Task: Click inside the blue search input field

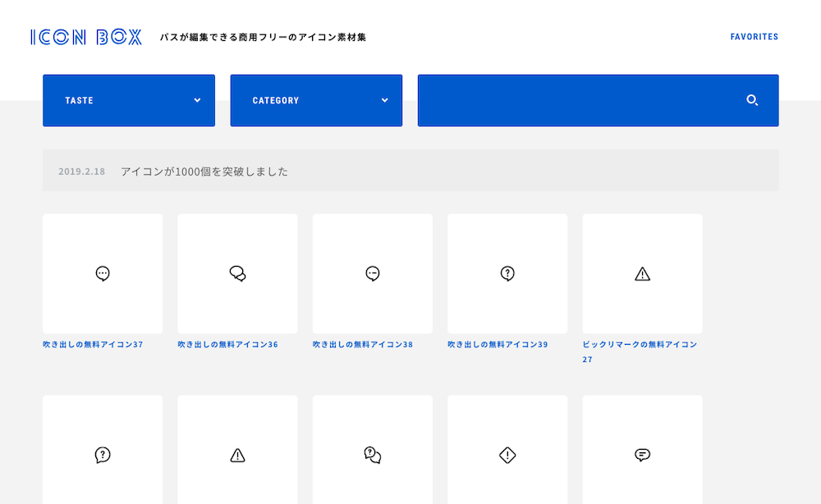Action: (x=575, y=100)
